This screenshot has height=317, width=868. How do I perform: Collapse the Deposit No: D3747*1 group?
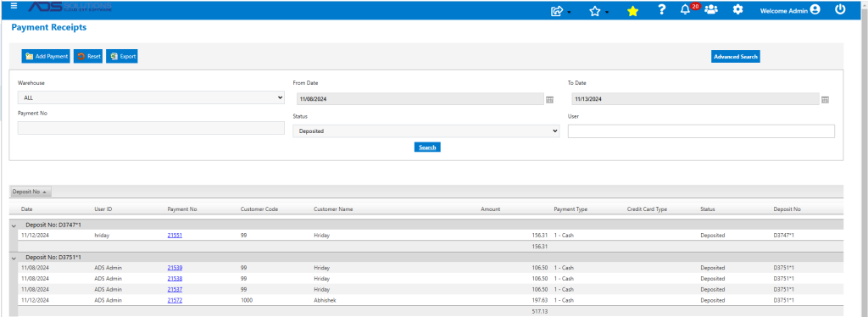coord(14,225)
